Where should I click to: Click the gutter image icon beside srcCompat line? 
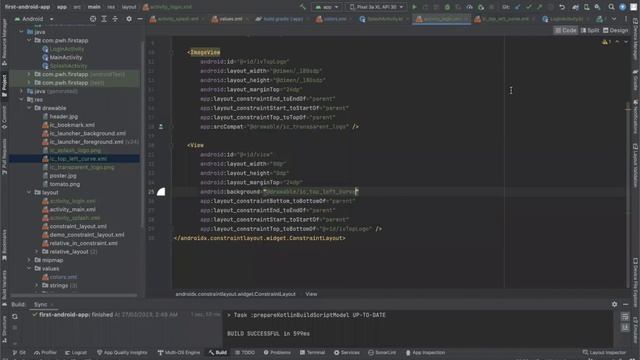(161, 127)
